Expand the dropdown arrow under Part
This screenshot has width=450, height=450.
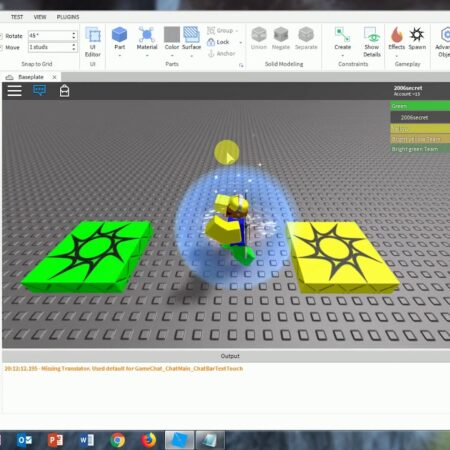[x=120, y=56]
